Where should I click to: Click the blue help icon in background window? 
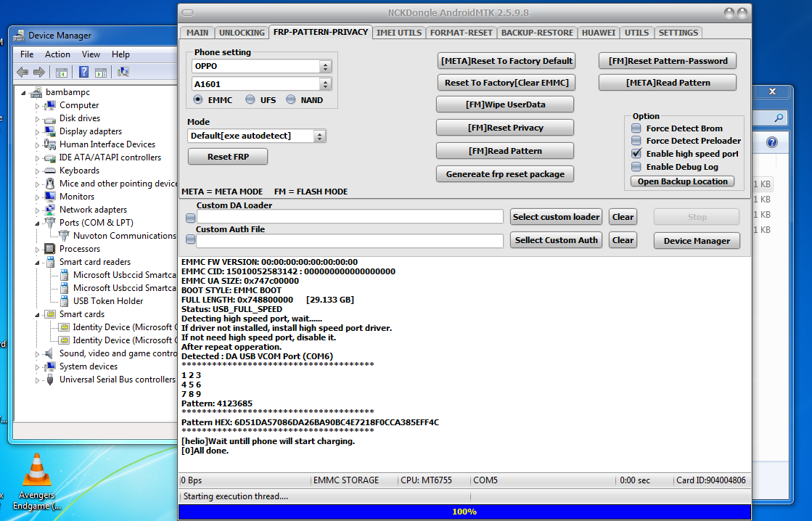pos(771,142)
